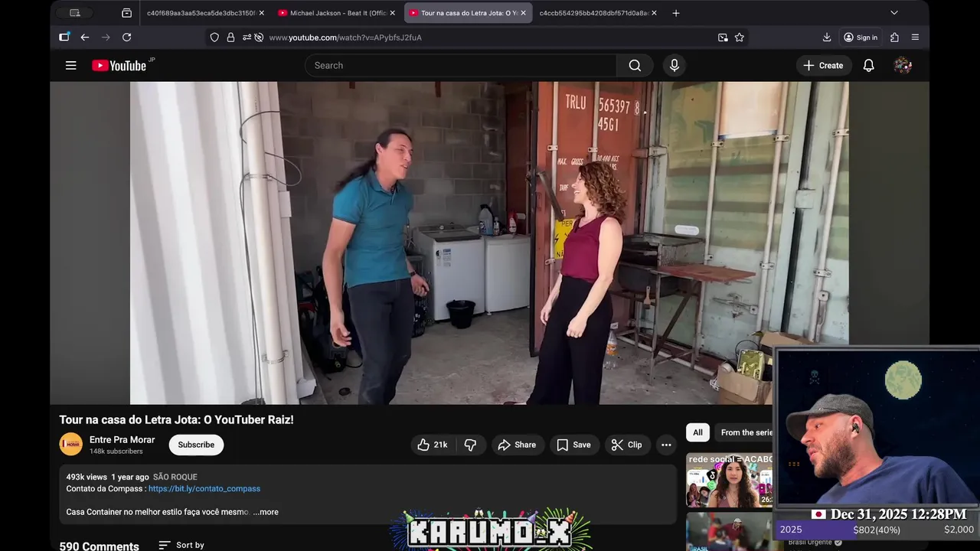
Task: Open the shield tracking protection icon
Action: (x=214, y=37)
